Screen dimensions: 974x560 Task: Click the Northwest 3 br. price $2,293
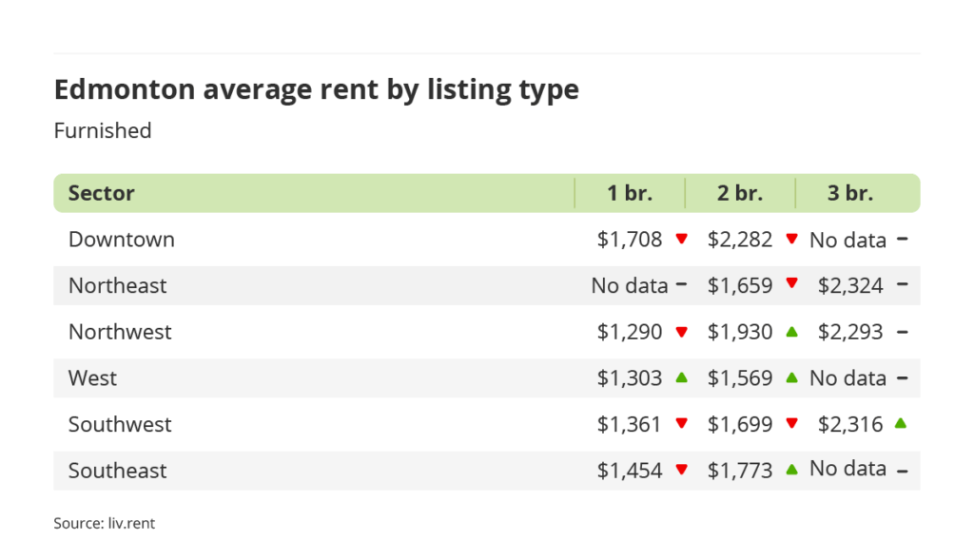pyautogui.click(x=850, y=332)
